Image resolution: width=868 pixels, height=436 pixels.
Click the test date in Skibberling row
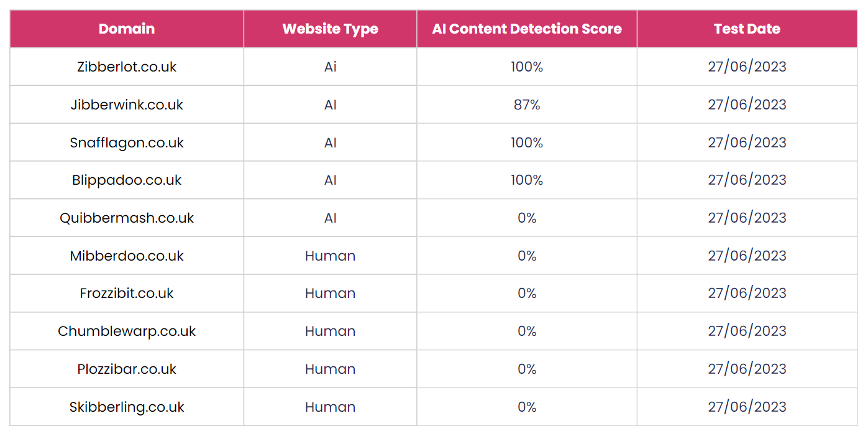[747, 407]
